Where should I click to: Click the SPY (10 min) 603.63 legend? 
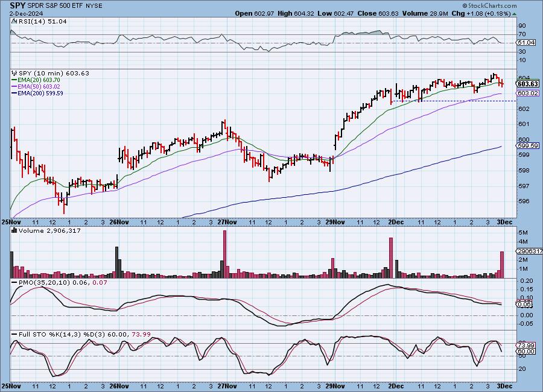[54, 73]
